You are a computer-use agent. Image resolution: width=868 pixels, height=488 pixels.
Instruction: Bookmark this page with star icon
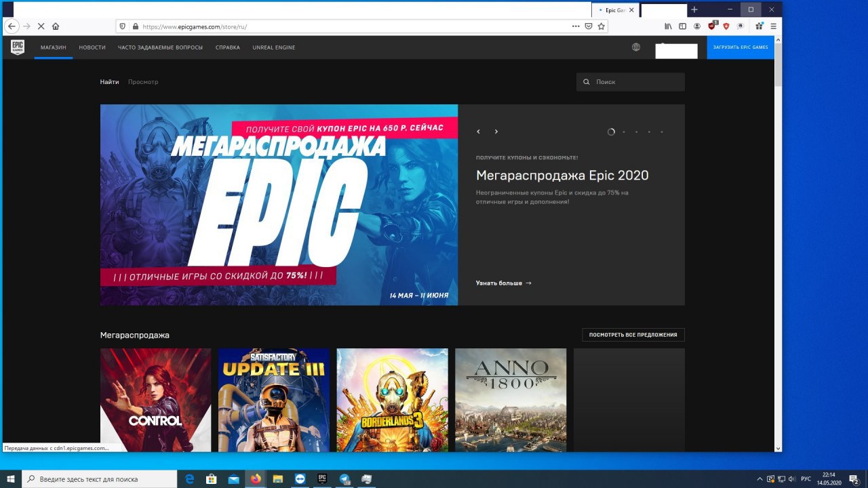pyautogui.click(x=601, y=26)
